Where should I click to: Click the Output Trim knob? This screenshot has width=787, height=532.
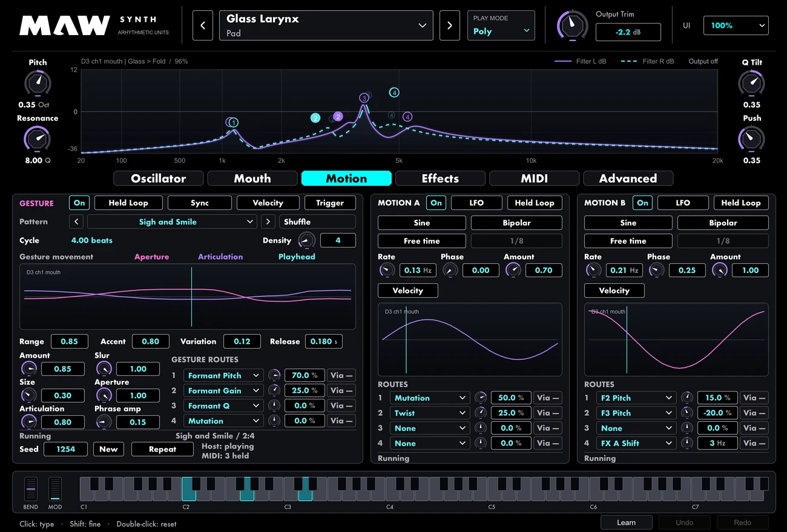click(572, 25)
